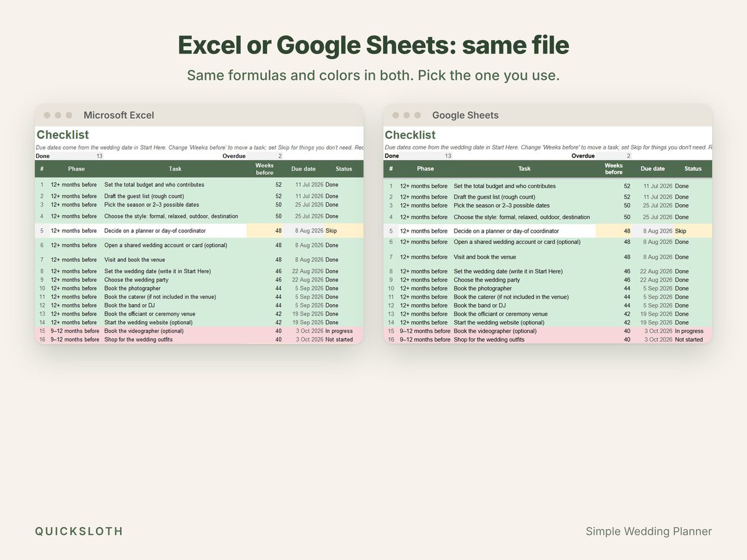The width and height of the screenshot is (747, 560).
Task: Select 'Set the wedding date' task in Google Sheets
Action: click(x=508, y=271)
